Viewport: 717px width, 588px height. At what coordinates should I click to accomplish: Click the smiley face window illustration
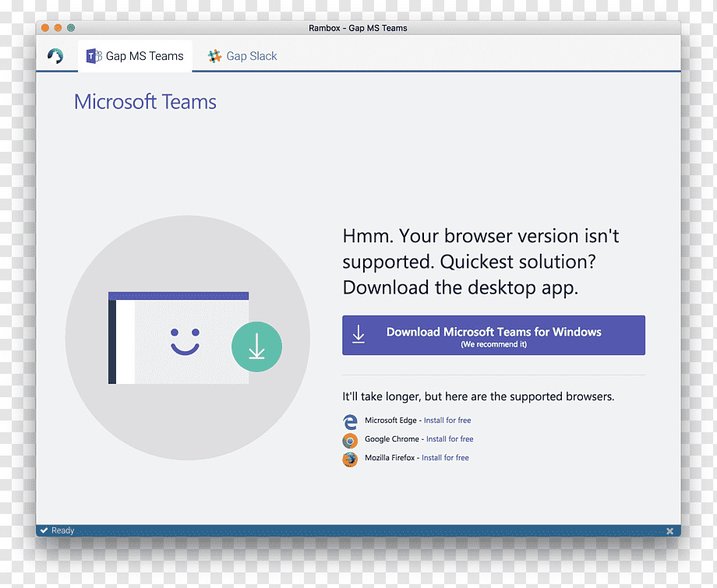(x=178, y=338)
